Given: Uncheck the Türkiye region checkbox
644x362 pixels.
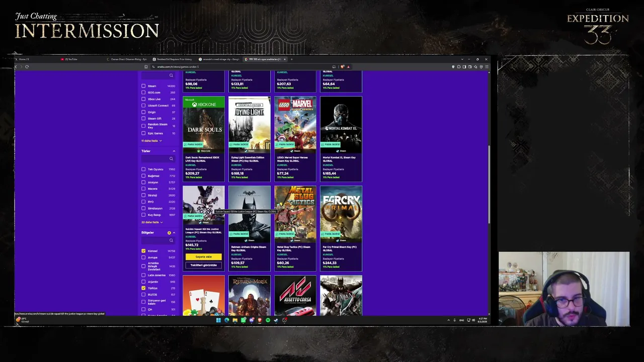Looking at the screenshot, I should tap(143, 288).
